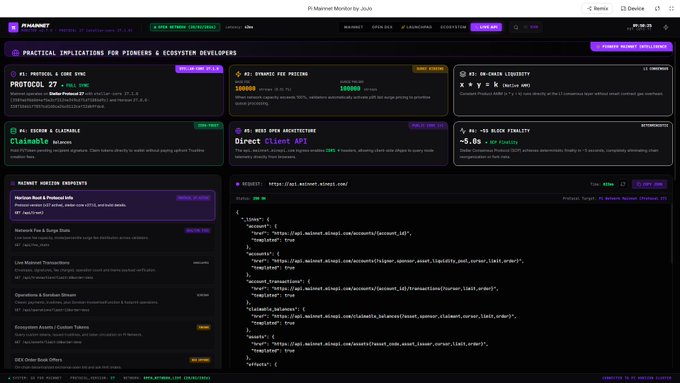Click the icon on Protocol & Core Sync card
Screen dimensions: 680x383
coord(13,74)
